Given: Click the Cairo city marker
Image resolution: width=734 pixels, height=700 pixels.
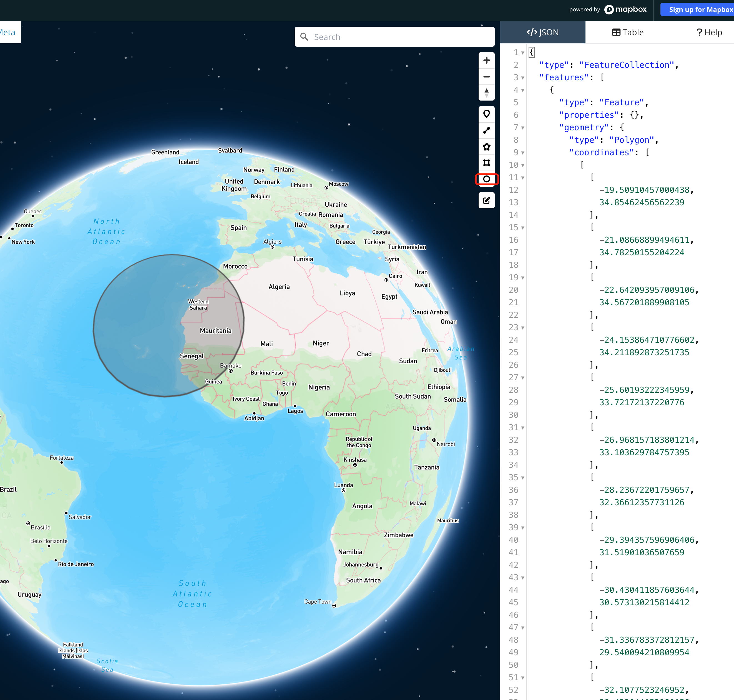Looking at the screenshot, I should pos(386,280).
